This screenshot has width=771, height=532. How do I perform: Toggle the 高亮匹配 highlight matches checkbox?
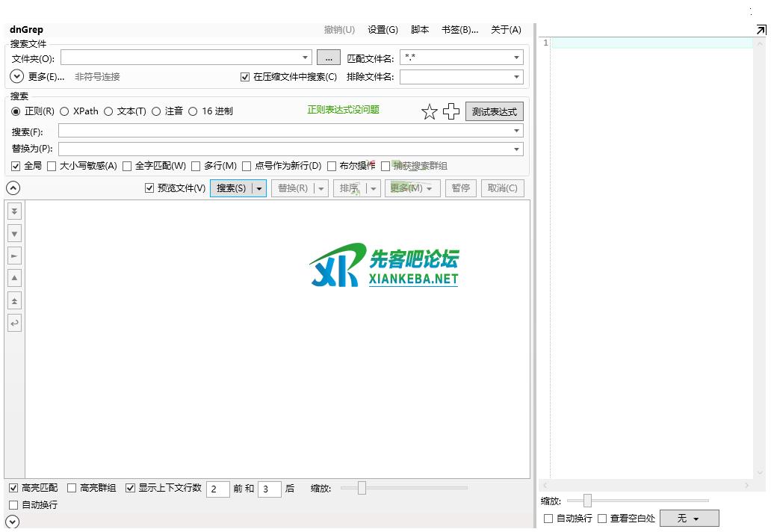[x=14, y=488]
